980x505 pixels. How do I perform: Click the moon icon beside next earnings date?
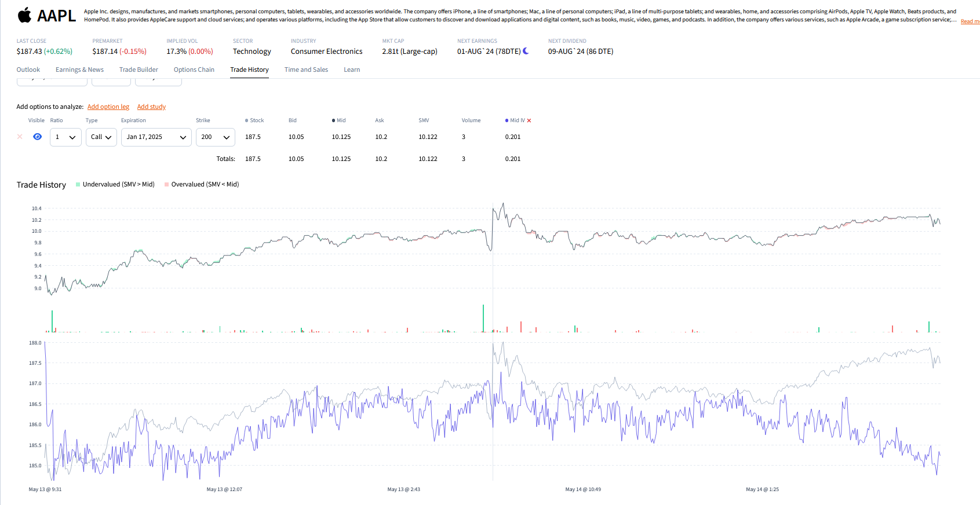[526, 51]
